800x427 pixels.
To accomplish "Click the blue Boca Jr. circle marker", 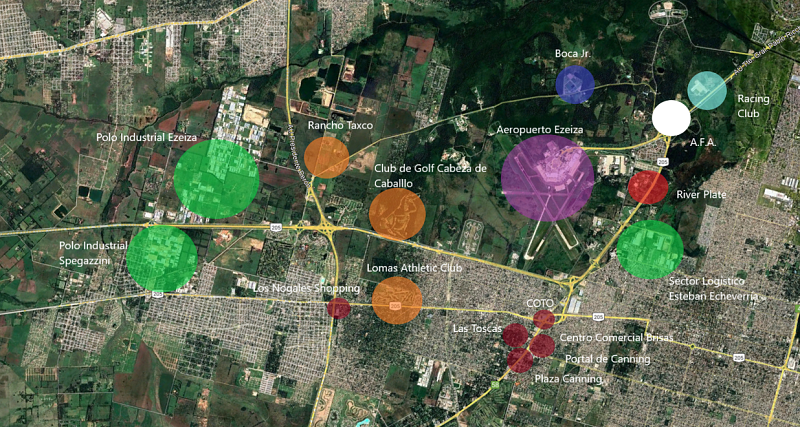I will (x=575, y=85).
